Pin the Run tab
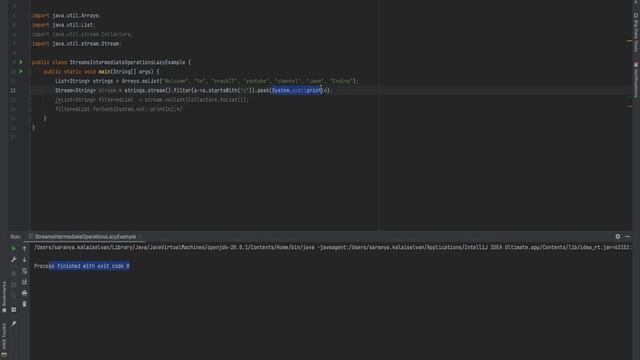 13,324
